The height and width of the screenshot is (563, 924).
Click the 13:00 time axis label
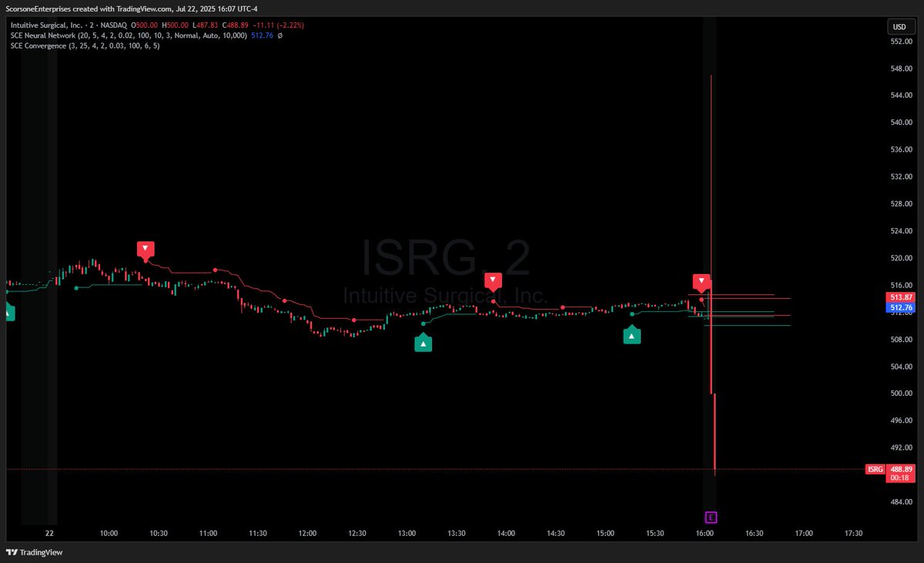tap(407, 533)
